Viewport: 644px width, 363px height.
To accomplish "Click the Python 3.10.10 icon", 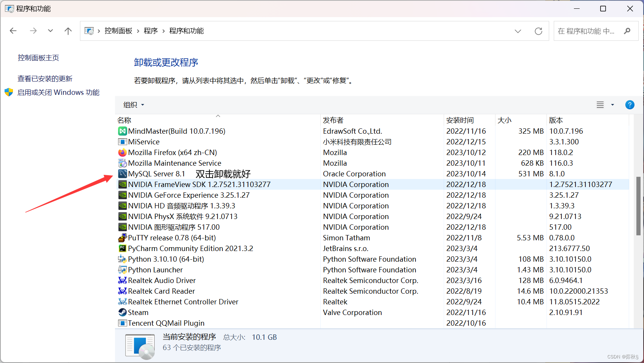I will click(122, 259).
